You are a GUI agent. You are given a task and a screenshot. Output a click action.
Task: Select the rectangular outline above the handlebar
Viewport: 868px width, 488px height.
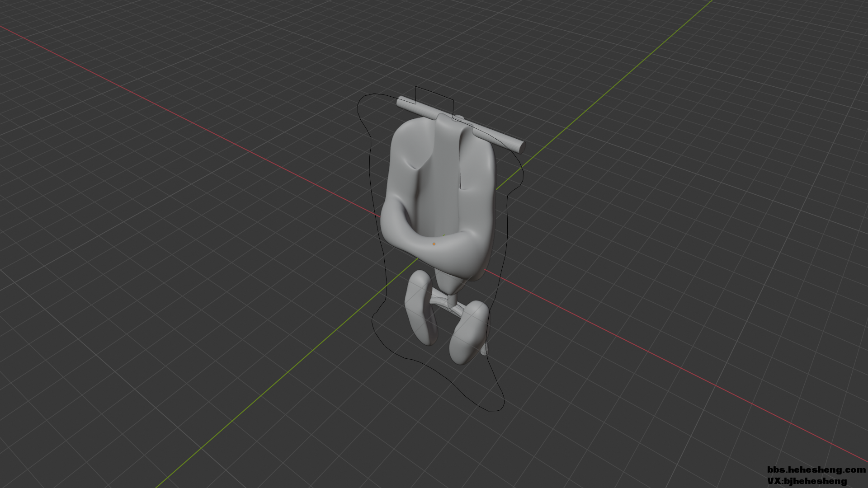[x=434, y=93]
